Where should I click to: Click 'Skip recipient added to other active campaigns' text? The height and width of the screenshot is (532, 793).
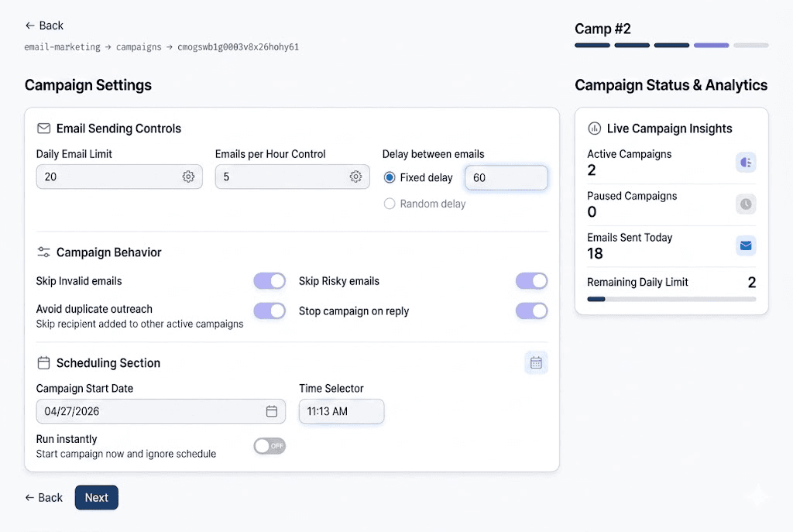[x=139, y=324]
